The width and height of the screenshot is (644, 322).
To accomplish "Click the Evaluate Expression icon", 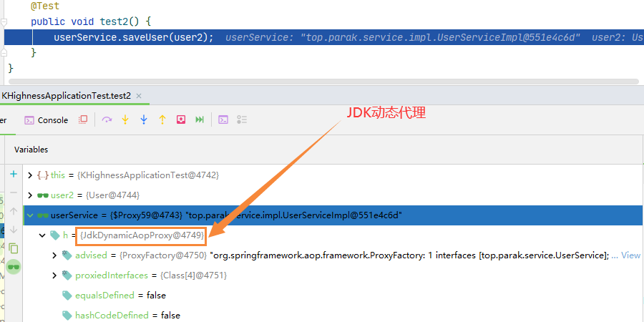I will 223,119.
